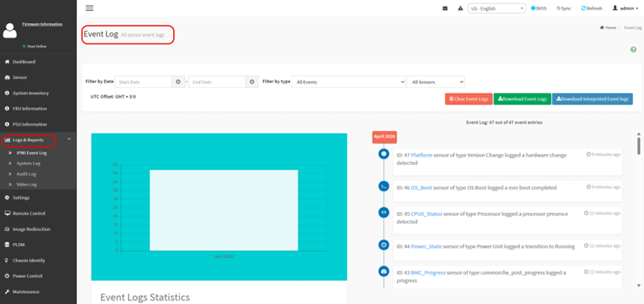This screenshot has width=644, height=304.
Task: Focus the Start Date input field
Action: pyautogui.click(x=143, y=82)
